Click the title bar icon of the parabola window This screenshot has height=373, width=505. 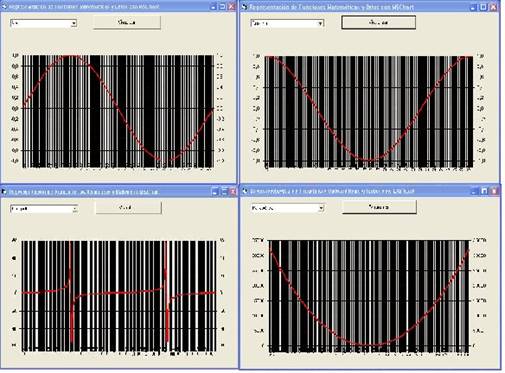point(245,191)
